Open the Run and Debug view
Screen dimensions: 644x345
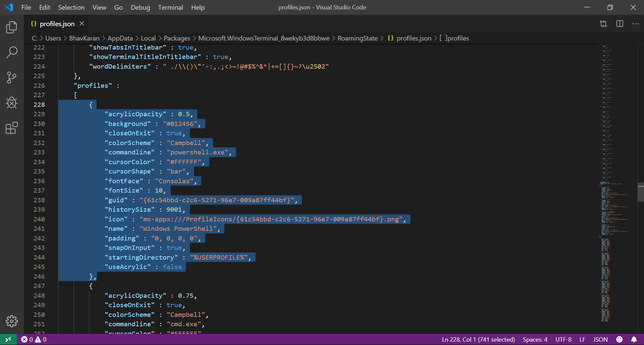(12, 103)
